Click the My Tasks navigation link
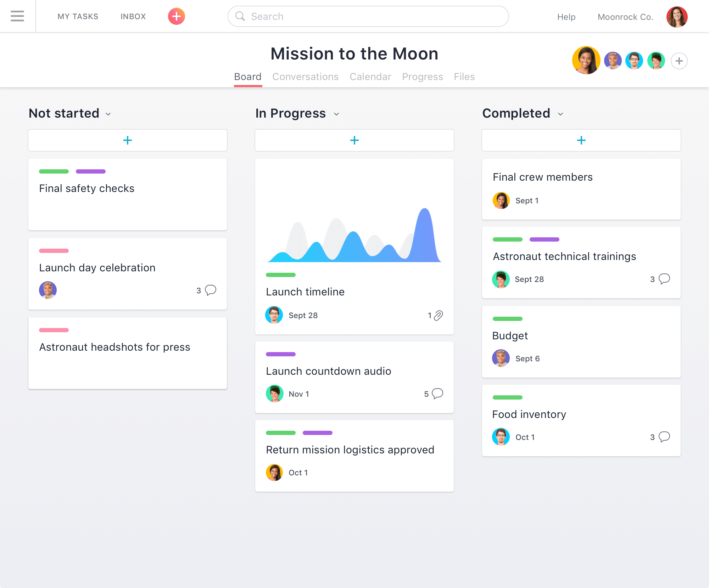The height and width of the screenshot is (588, 709). [78, 16]
